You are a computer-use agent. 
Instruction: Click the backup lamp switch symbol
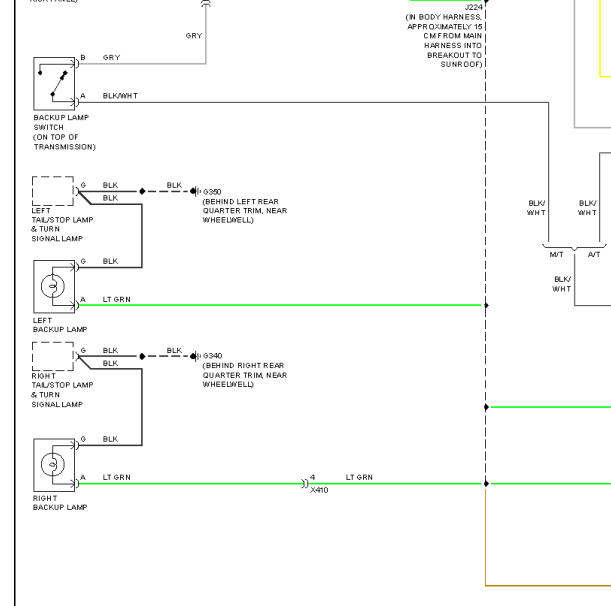coord(54,83)
